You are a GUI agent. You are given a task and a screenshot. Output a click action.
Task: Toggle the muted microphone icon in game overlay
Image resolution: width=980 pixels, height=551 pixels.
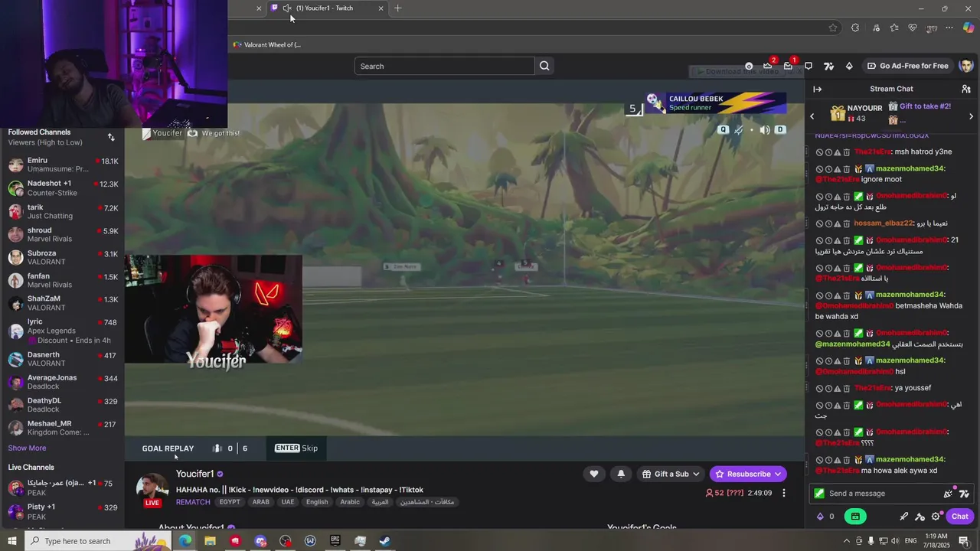pos(739,130)
